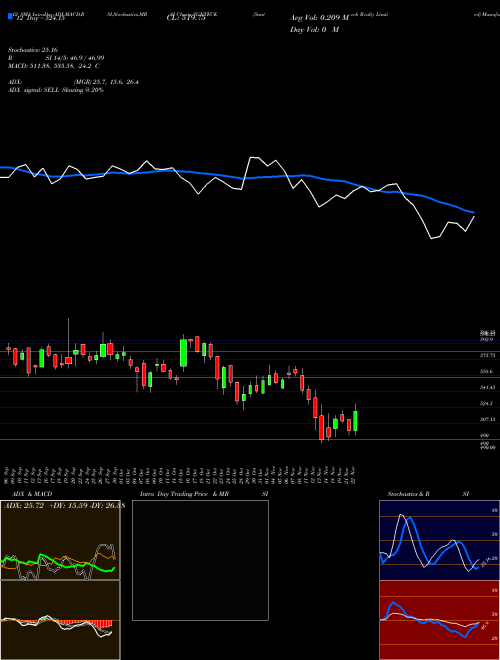This screenshot has width=500, height=660.
Task: Click the empty intraday trading price chart box
Action: pos(200,560)
